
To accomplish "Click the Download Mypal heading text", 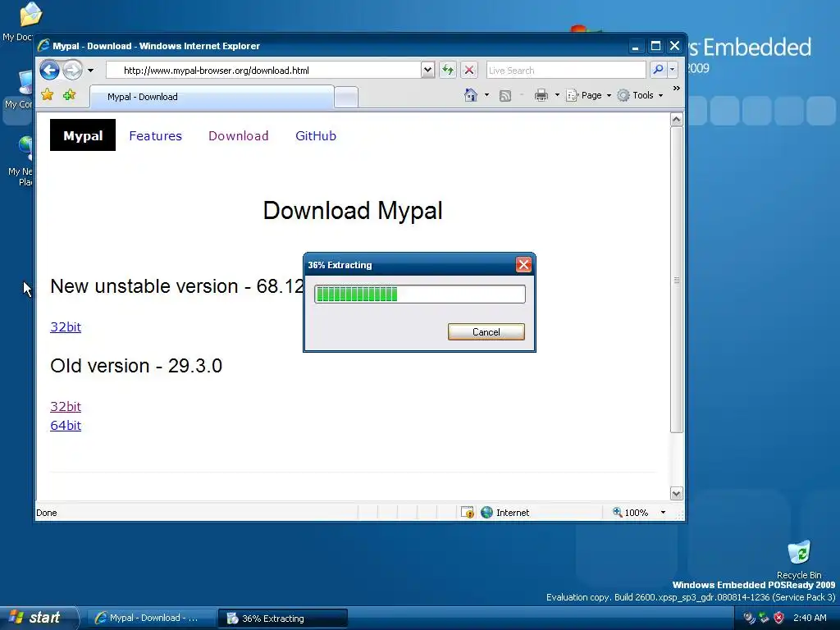I will click(353, 211).
